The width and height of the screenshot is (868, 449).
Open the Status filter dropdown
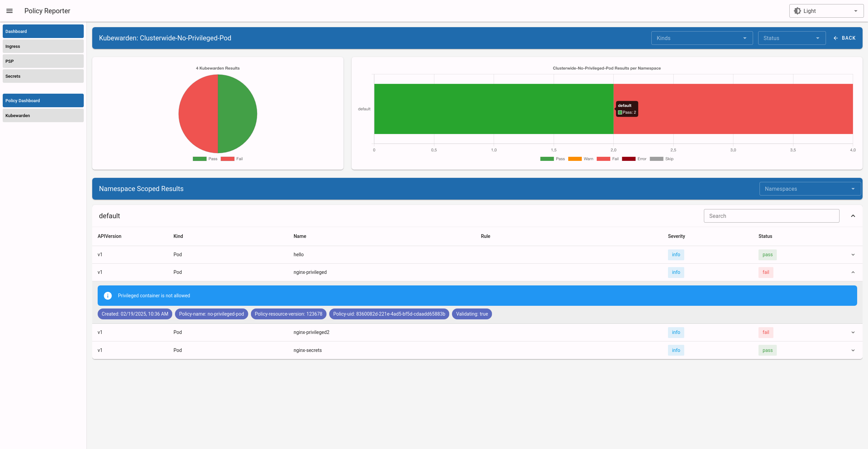click(792, 38)
